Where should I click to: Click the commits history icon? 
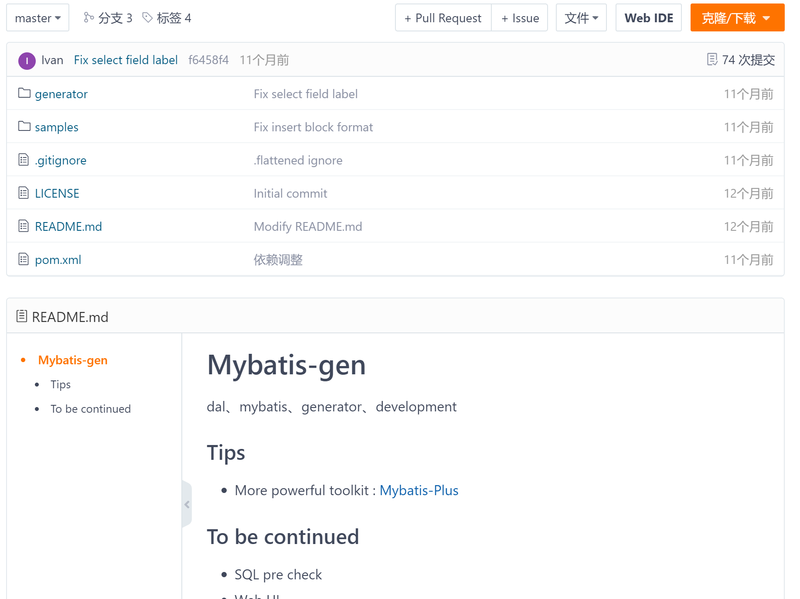click(x=712, y=60)
